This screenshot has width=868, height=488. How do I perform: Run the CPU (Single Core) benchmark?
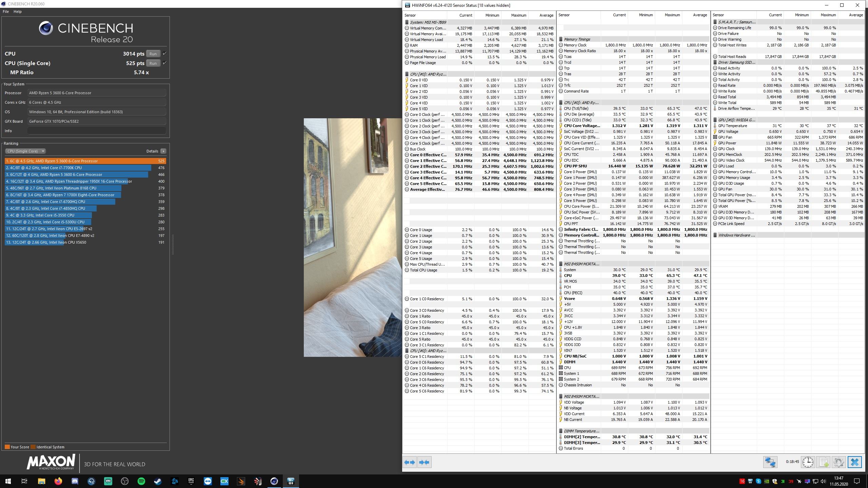point(153,63)
